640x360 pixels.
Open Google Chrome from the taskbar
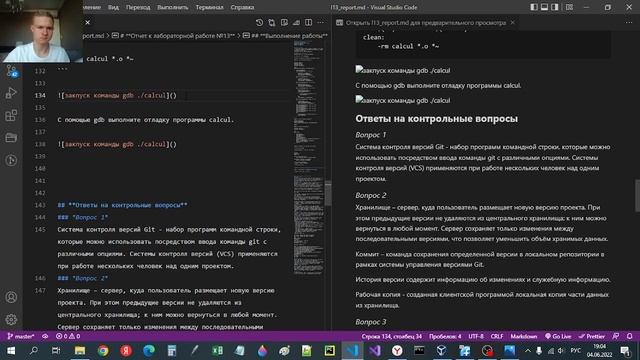[103, 351]
